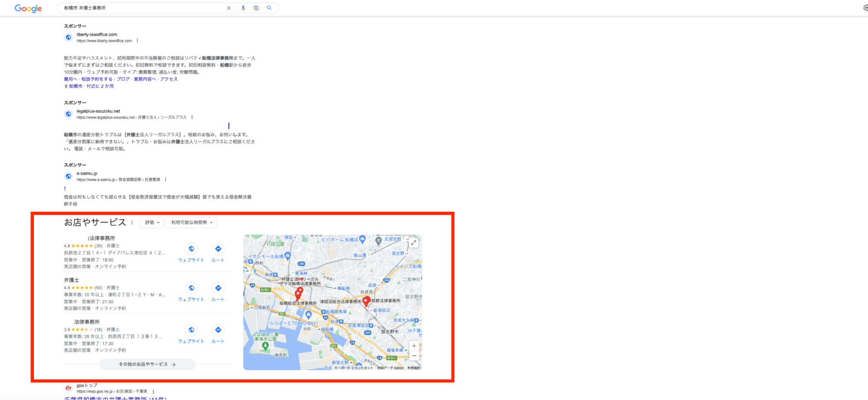Open settings gear at top right

tap(865, 8)
